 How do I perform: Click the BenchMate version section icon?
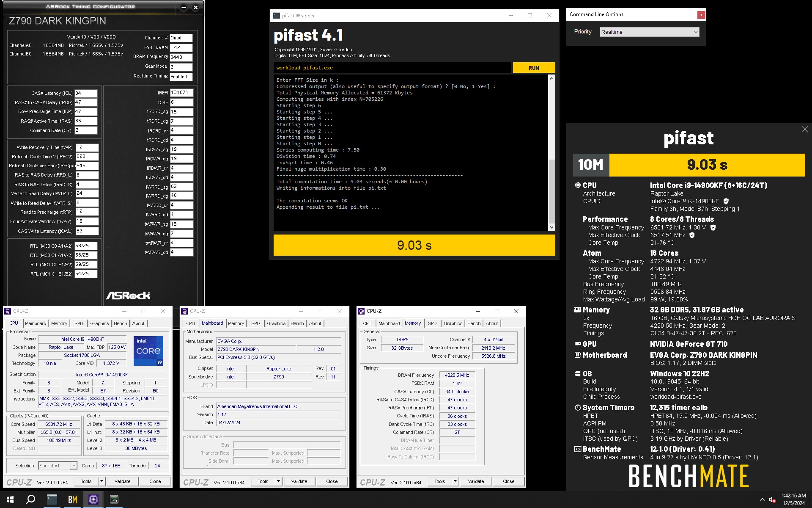click(x=578, y=449)
